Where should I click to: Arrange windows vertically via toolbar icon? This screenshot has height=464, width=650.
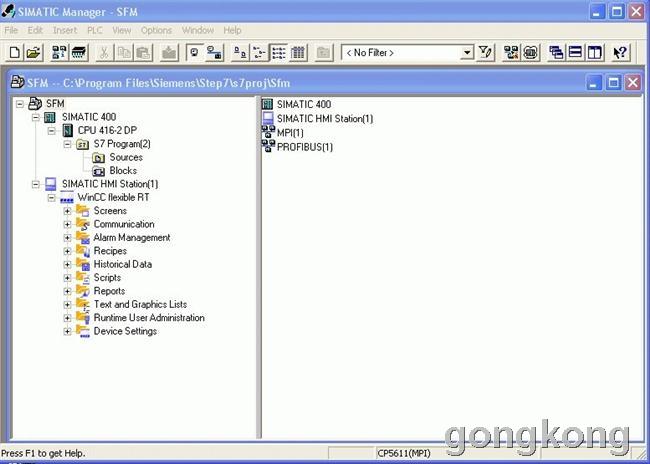pos(595,53)
